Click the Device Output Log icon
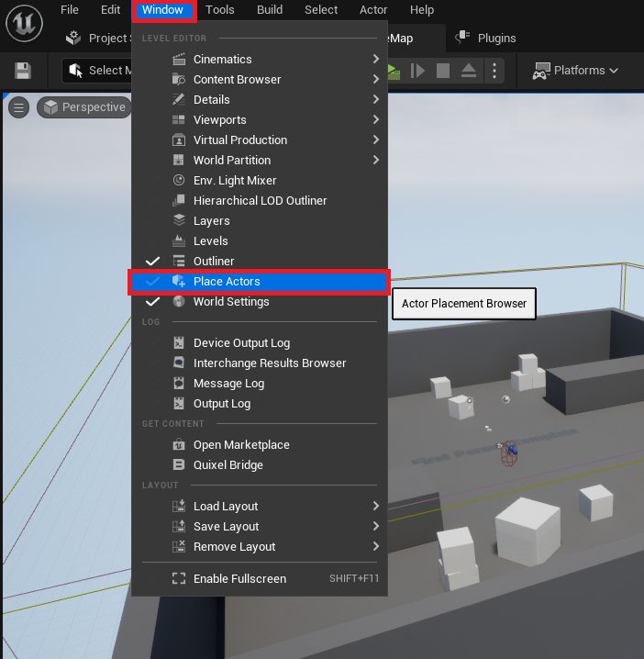 179,343
